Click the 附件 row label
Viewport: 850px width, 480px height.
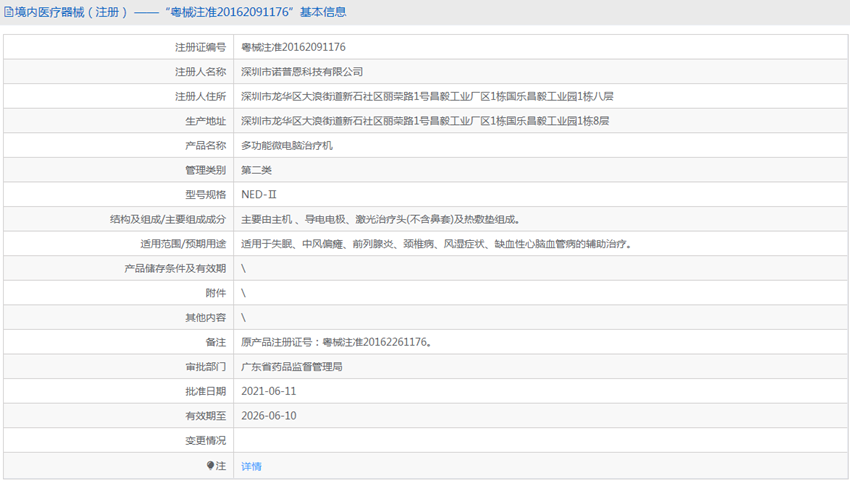click(216, 293)
